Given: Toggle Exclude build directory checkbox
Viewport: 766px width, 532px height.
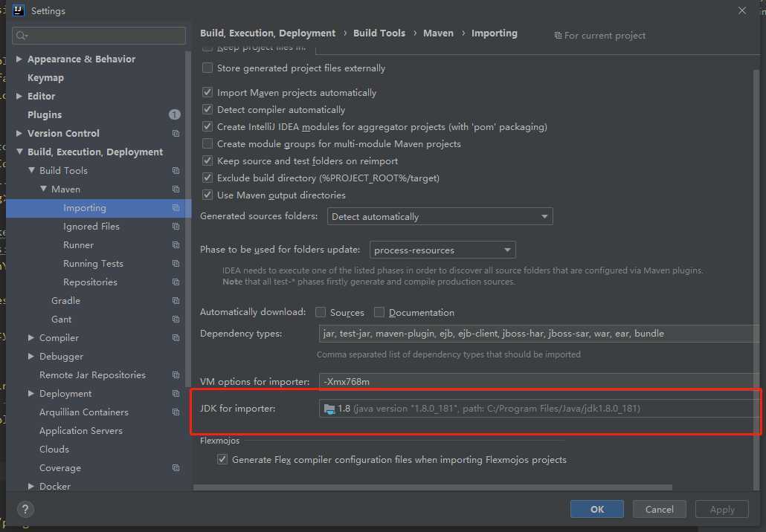Looking at the screenshot, I should click(207, 178).
